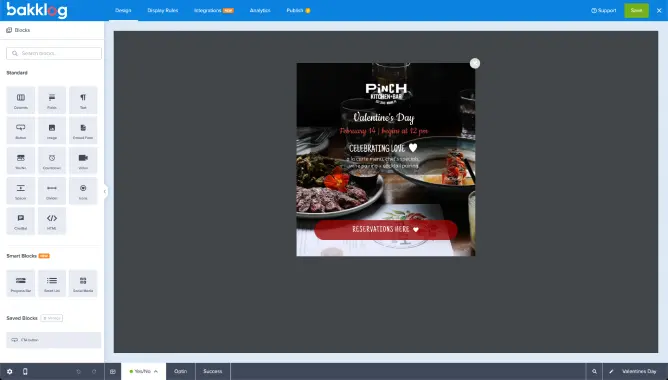Open the Support link

[x=604, y=10]
